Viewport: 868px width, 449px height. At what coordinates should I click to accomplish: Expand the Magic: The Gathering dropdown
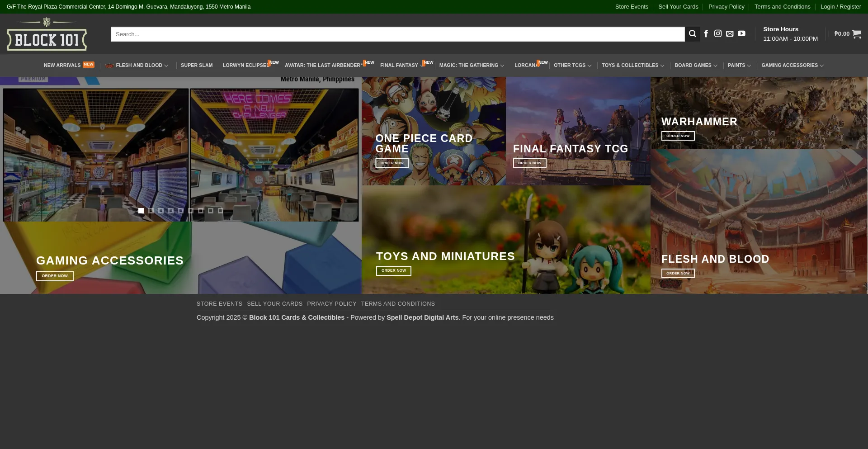[502, 66]
